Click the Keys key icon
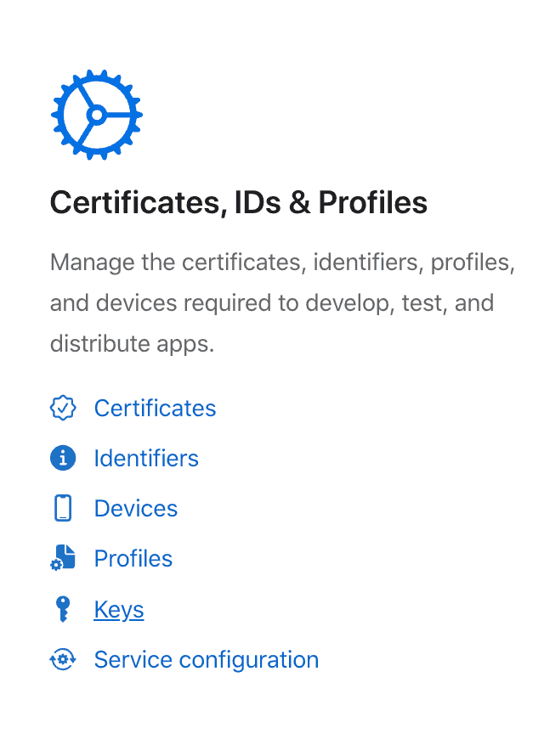This screenshot has height=756, width=544. pyautogui.click(x=64, y=609)
